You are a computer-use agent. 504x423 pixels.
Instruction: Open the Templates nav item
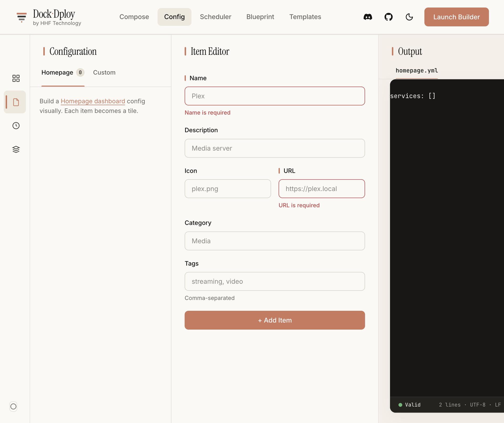click(x=305, y=17)
